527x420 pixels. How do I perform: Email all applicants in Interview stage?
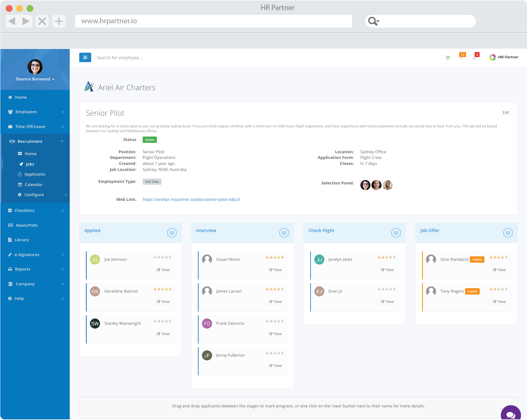284,233
